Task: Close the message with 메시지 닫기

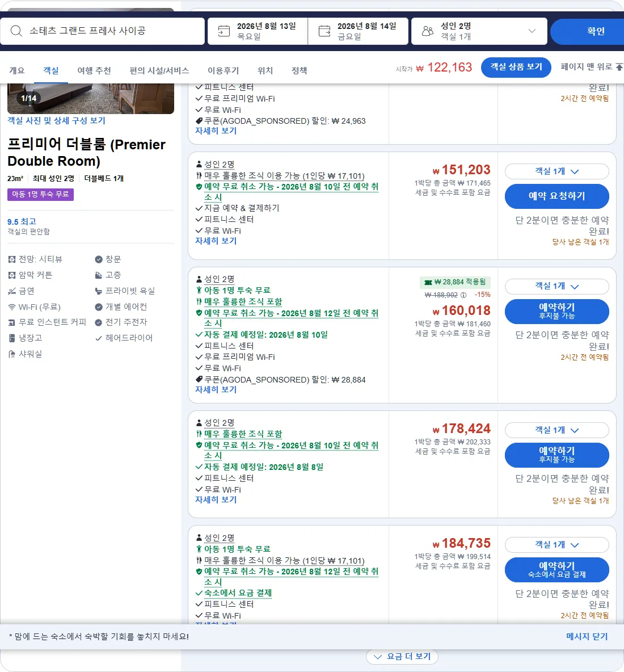Action: [x=587, y=636]
